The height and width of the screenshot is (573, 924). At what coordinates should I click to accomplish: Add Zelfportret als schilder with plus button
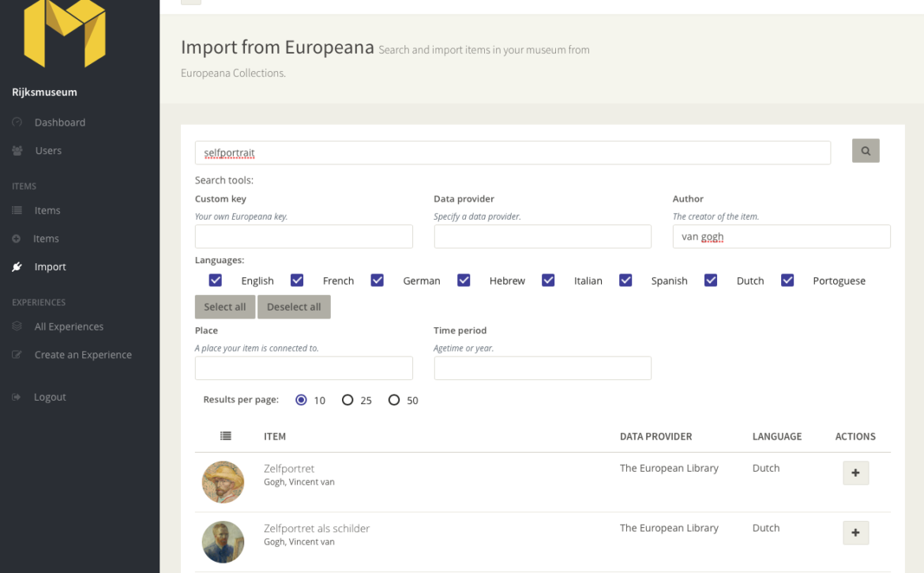(x=855, y=533)
